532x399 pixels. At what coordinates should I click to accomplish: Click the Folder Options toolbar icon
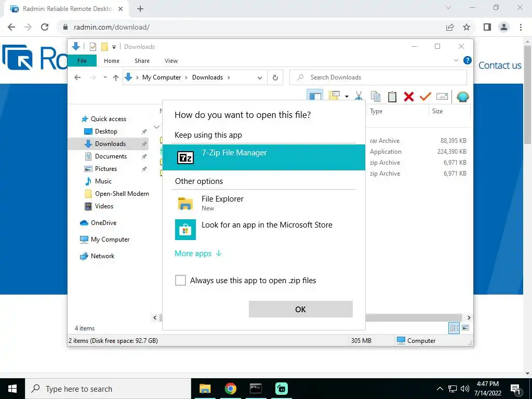pyautogui.click(x=334, y=96)
